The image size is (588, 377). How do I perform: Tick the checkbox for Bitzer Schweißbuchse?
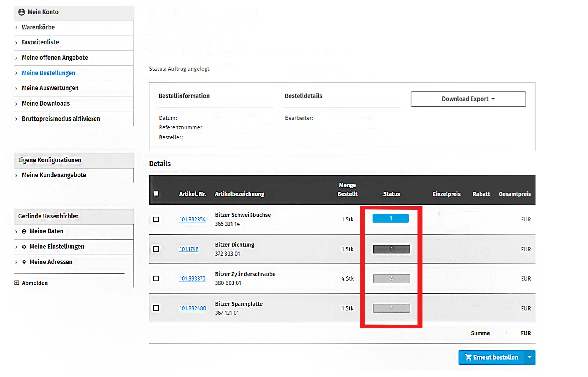tap(156, 219)
